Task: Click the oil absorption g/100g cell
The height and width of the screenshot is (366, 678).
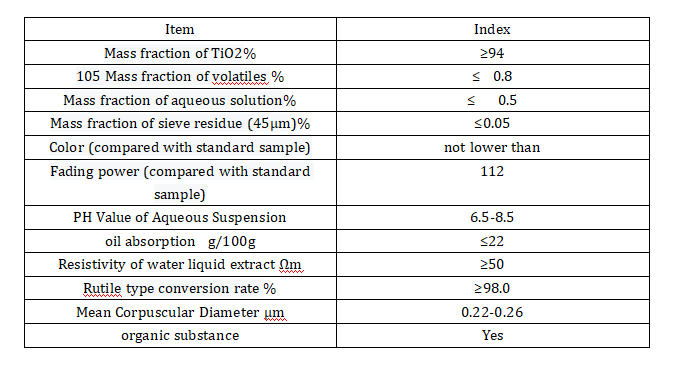Action: click(180, 241)
